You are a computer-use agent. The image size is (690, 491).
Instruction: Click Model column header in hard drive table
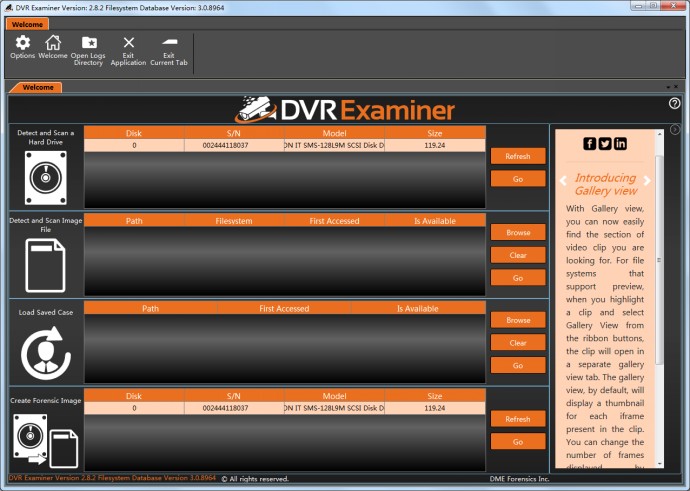coord(334,133)
